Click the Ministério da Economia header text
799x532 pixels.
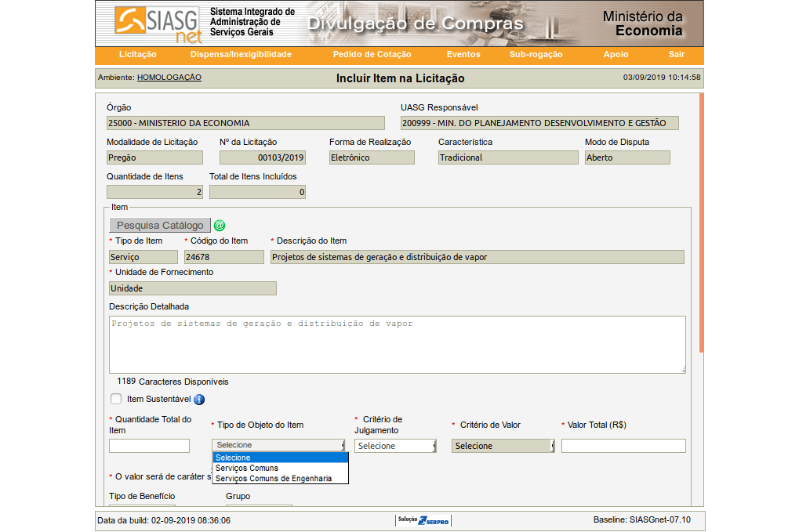642,24
